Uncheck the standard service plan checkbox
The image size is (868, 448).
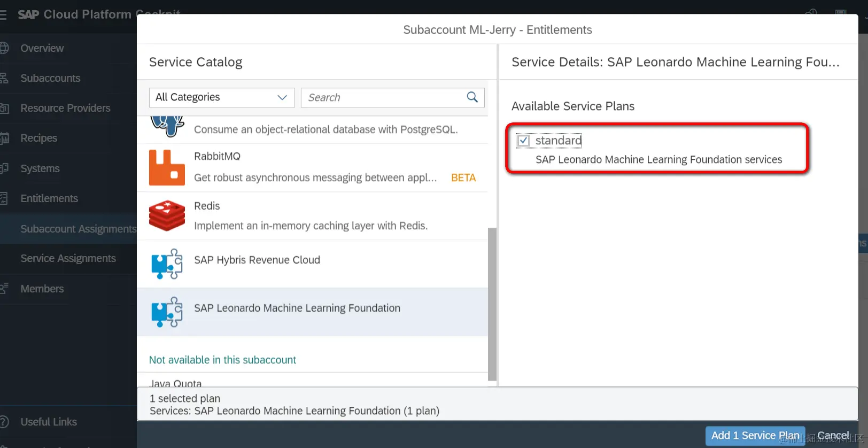[523, 141]
